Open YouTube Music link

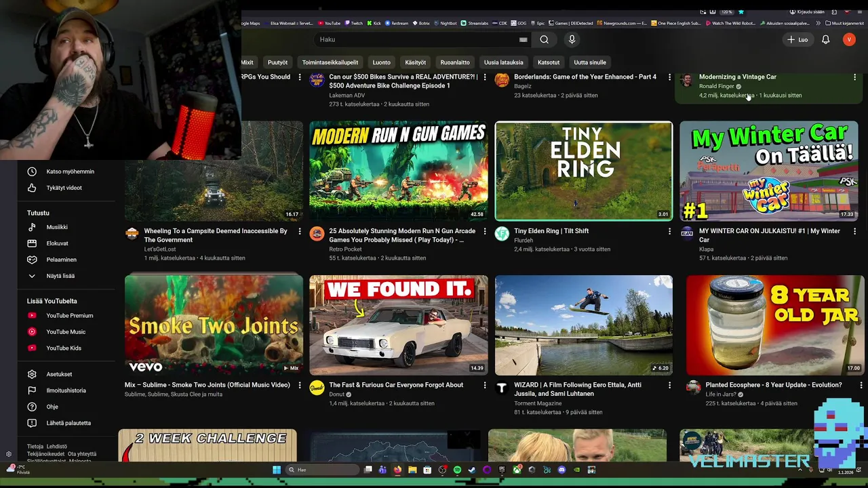66,331
